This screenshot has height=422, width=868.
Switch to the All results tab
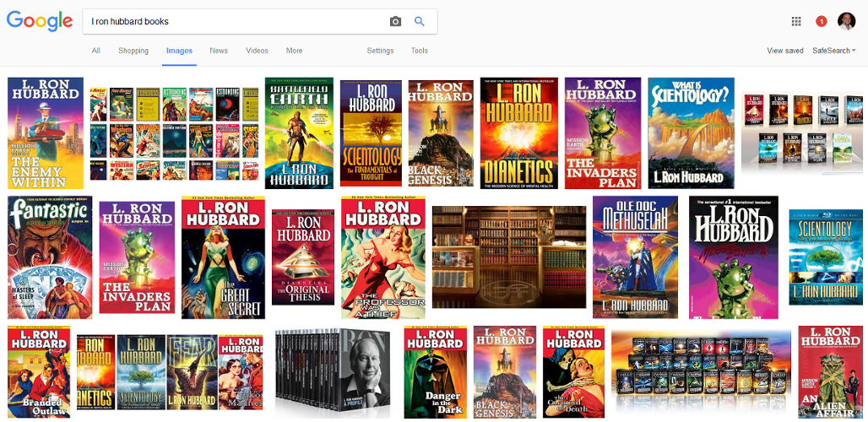(x=96, y=51)
